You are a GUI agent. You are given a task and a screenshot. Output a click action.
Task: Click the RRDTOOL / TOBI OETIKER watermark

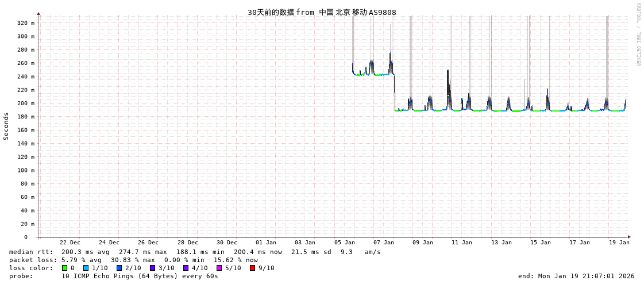coord(638,34)
